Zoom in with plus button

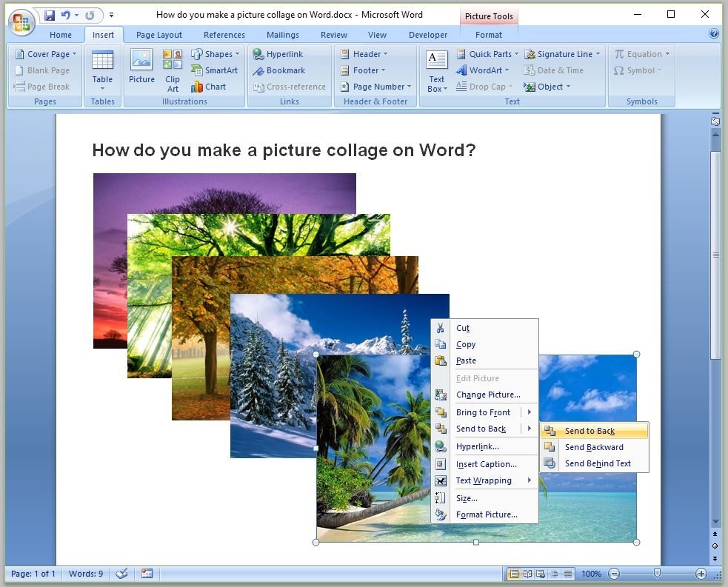701,574
